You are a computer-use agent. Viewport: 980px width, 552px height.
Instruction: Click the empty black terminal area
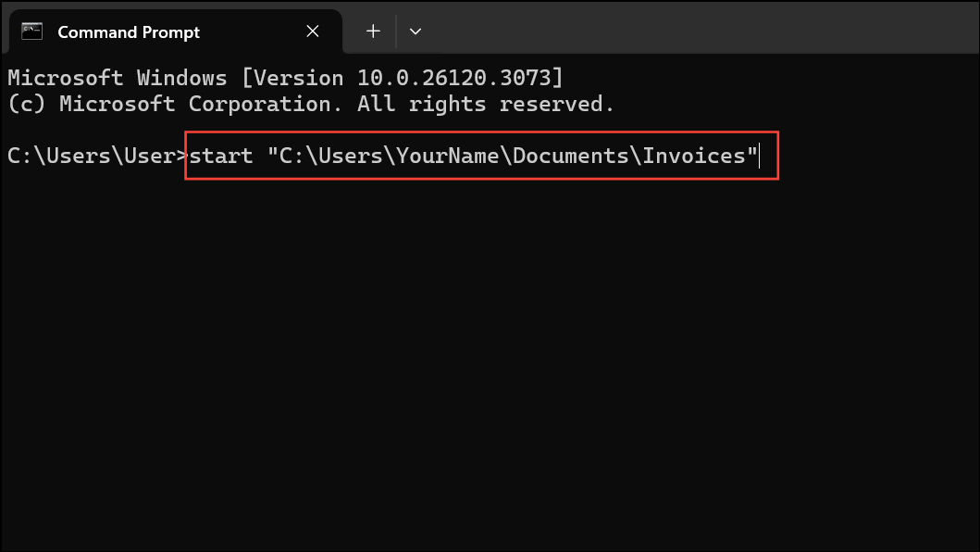(x=490, y=363)
